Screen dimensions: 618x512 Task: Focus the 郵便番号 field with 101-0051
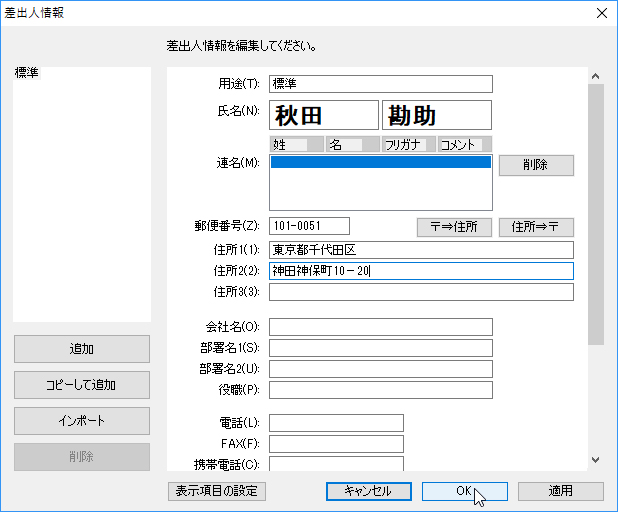309,226
